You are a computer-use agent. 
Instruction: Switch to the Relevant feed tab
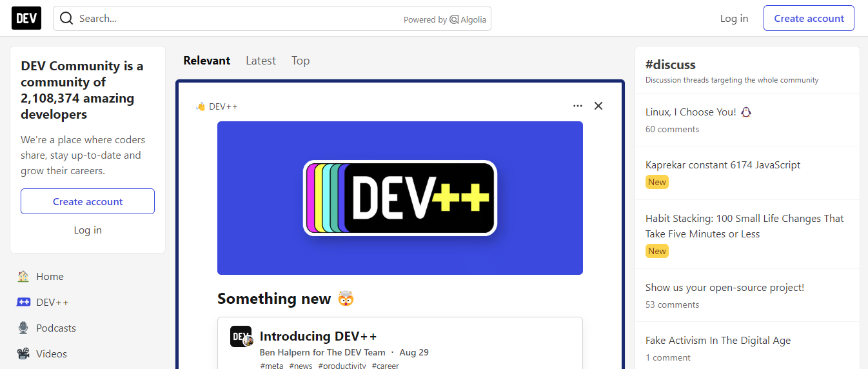[206, 61]
